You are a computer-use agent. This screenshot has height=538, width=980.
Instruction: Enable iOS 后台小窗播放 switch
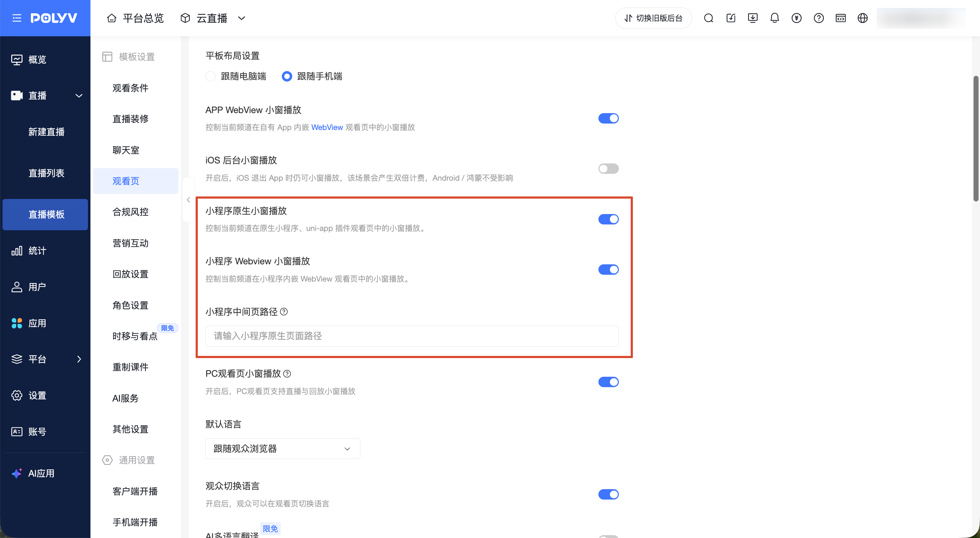pyautogui.click(x=608, y=169)
